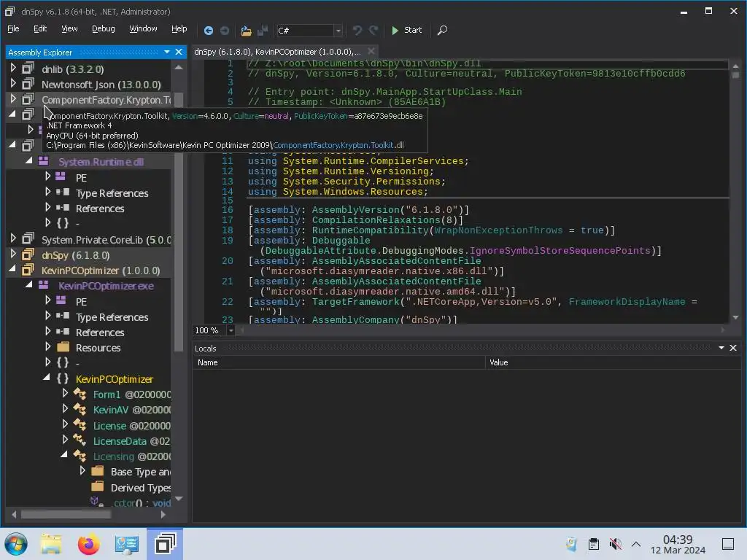
Task: Collapse the Licensing class node
Action: coord(64,455)
